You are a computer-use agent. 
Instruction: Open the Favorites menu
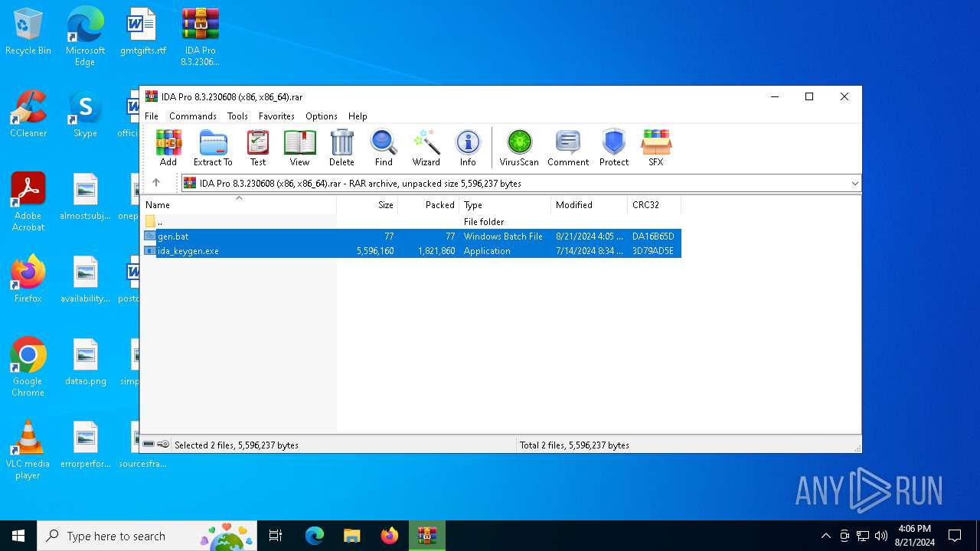pos(276,116)
